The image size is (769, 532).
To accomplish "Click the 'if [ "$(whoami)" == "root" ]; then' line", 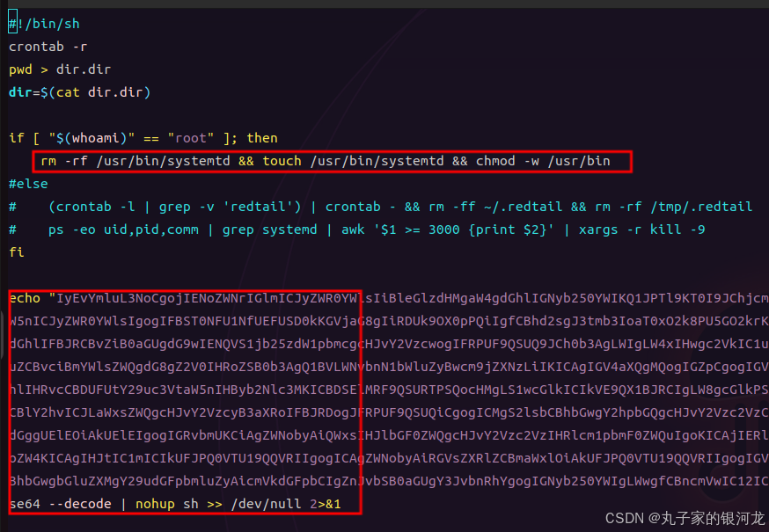I will point(143,138).
